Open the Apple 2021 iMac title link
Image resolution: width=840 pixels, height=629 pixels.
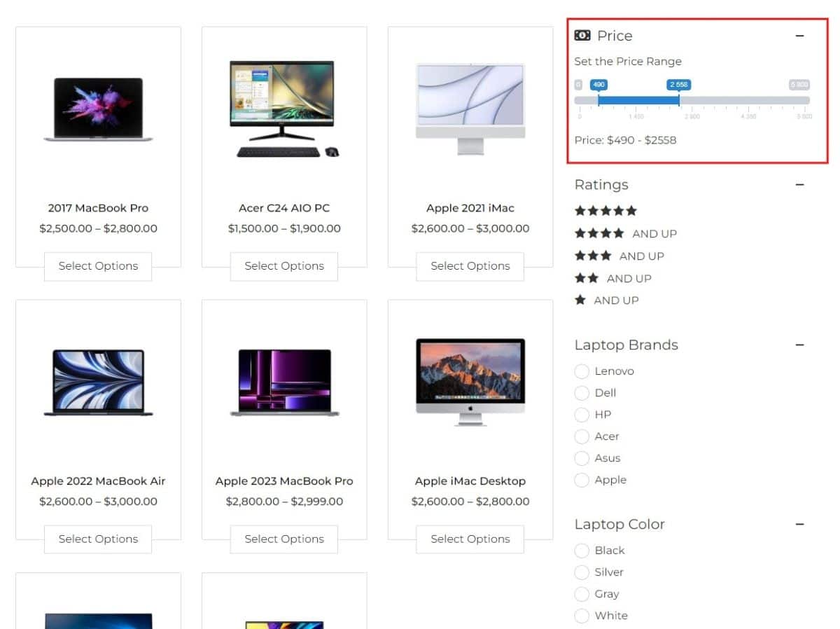click(470, 208)
